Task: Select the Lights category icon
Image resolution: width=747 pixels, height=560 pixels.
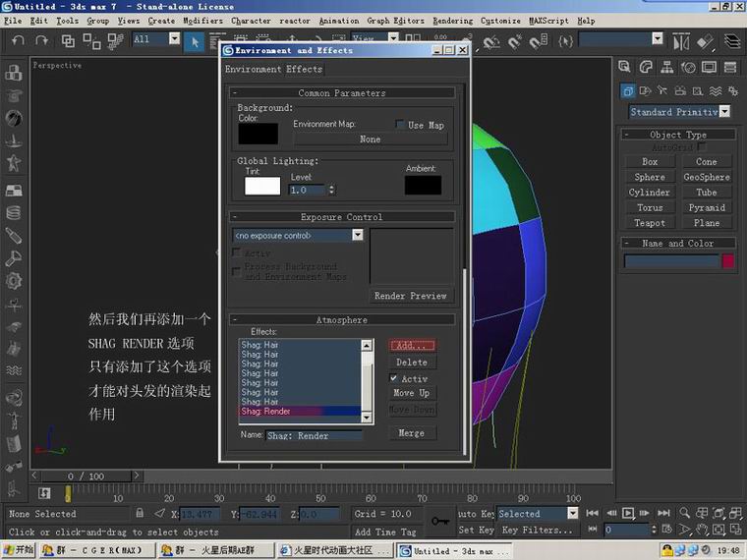Action: [x=662, y=90]
